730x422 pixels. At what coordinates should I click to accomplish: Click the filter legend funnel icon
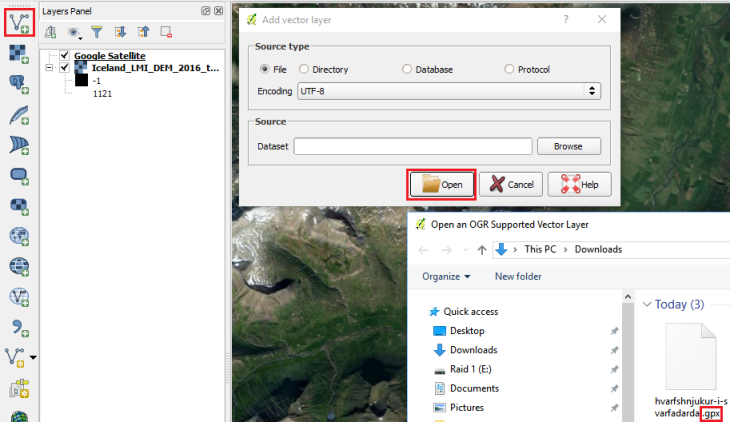[98, 32]
